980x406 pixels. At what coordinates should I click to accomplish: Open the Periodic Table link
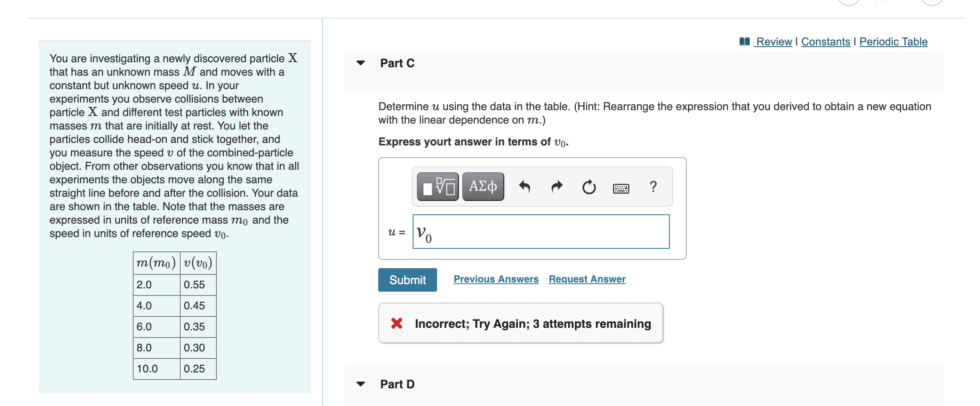(893, 42)
